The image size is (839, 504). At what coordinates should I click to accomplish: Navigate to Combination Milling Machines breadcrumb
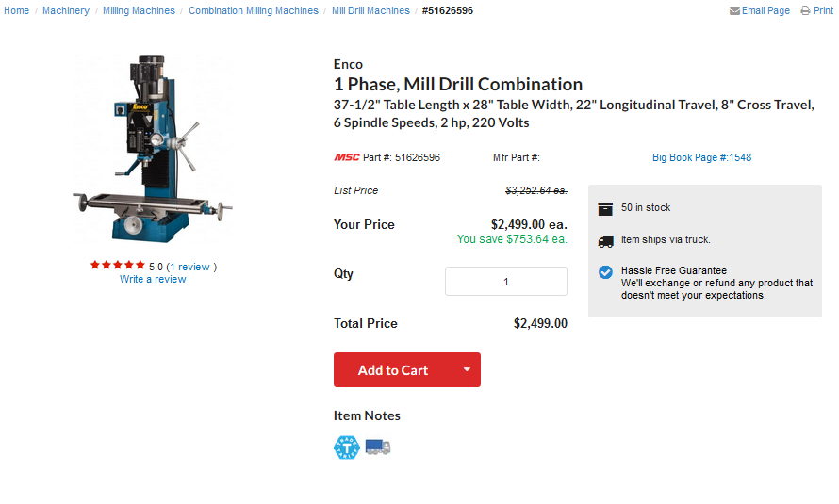click(253, 10)
